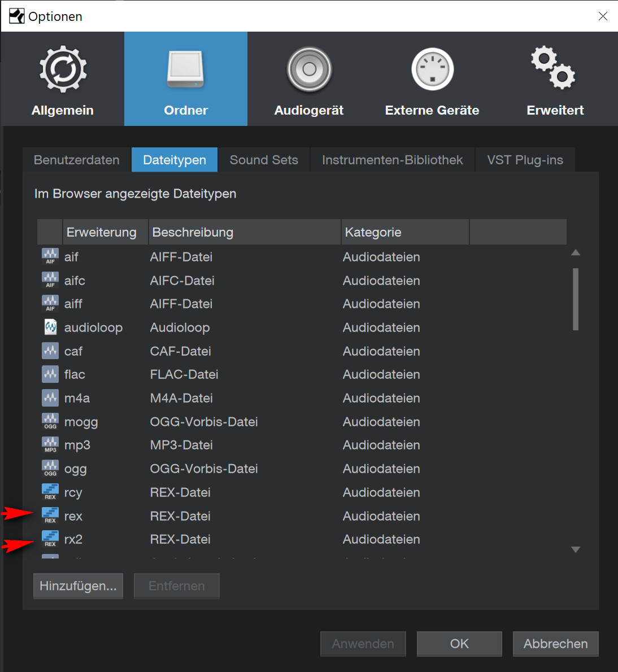Switch to the Instrumenten-Bibliothek tab

pos(392,160)
